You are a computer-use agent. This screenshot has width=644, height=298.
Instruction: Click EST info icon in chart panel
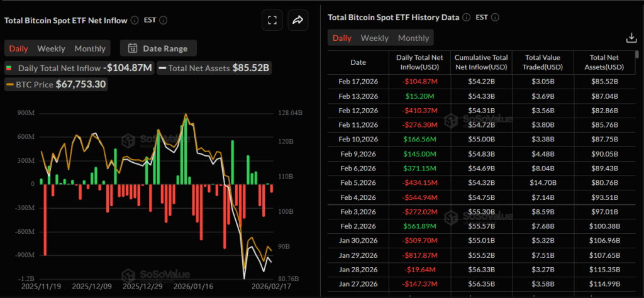164,20
